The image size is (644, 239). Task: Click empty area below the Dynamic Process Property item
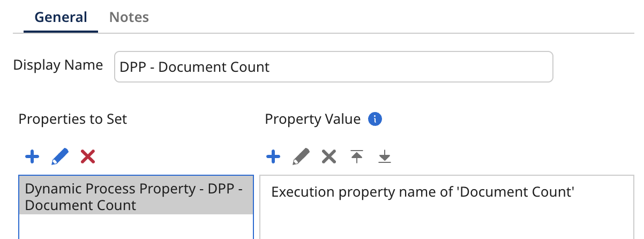coord(136,227)
